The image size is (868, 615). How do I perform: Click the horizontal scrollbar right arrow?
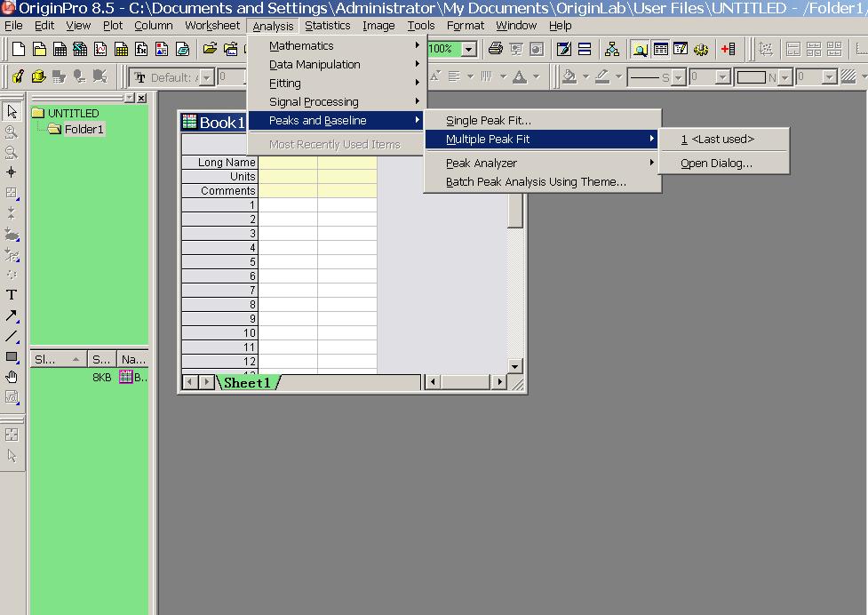click(499, 381)
